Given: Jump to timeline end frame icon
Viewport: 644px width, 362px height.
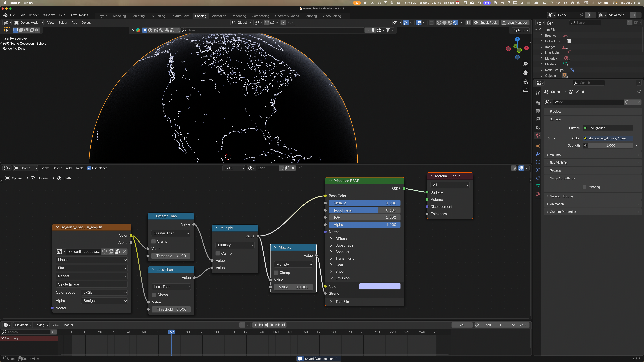Looking at the screenshot, I should pyautogui.click(x=283, y=325).
